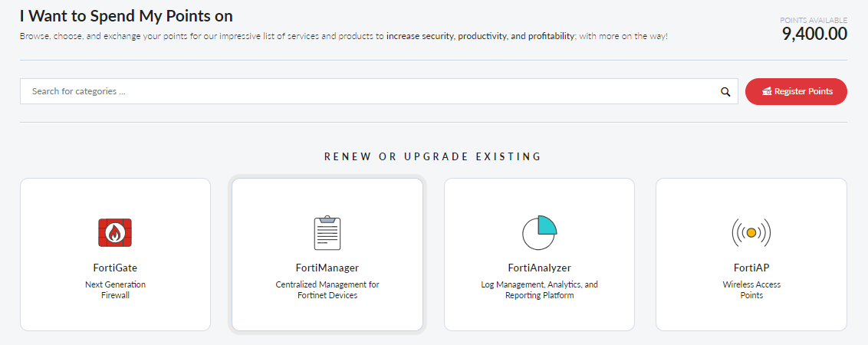Click 'Log Management, Analytics, and Reporting Platform' text
Viewport: 868px width, 345px height.
(x=539, y=290)
